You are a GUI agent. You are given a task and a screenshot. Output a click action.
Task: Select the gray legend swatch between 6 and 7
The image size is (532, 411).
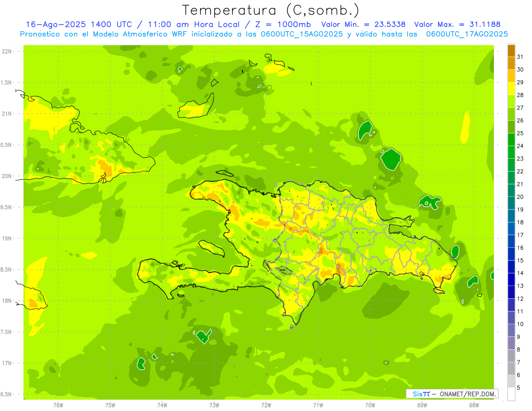click(x=511, y=368)
